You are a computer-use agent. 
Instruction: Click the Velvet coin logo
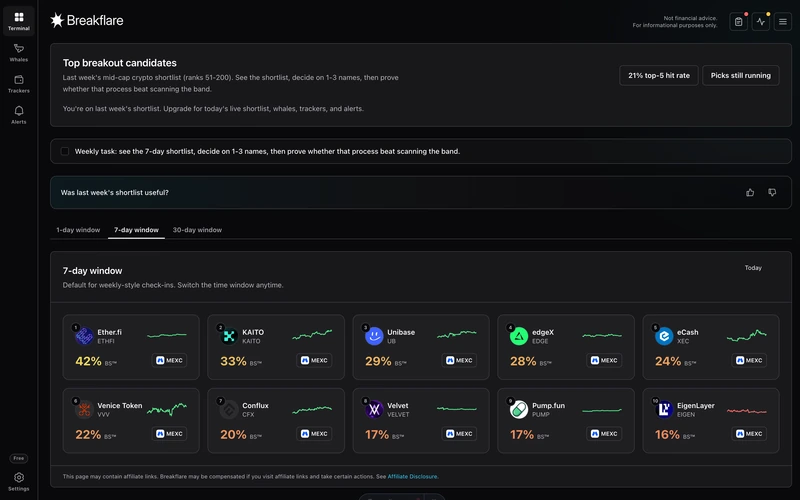coord(374,409)
